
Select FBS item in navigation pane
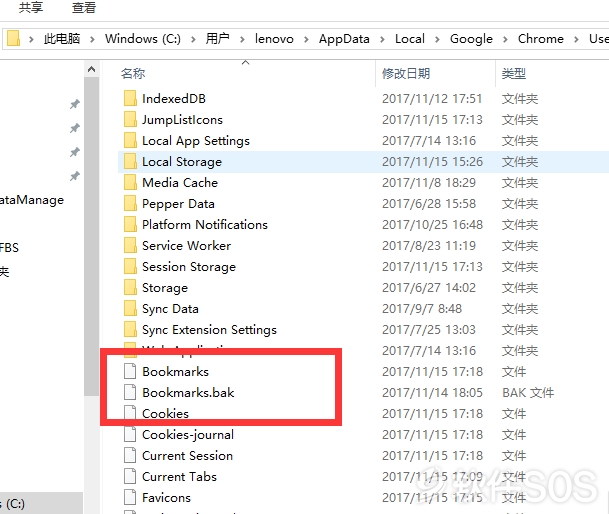click(x=9, y=247)
